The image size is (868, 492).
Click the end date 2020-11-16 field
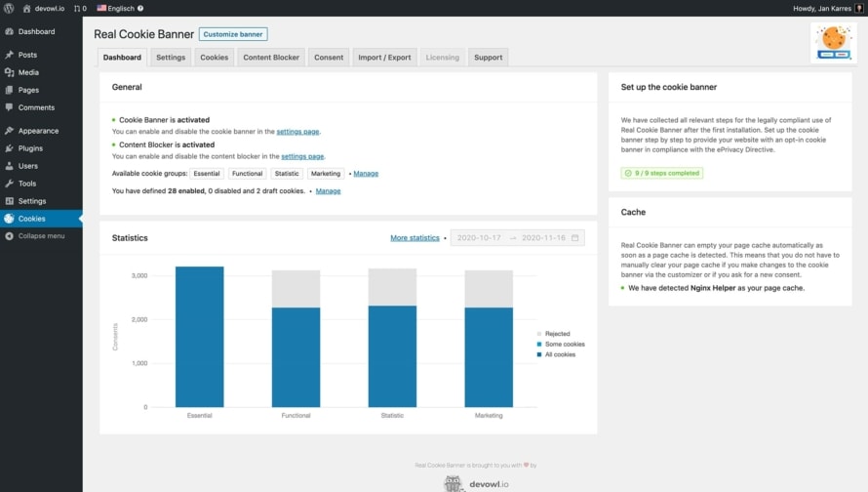[x=543, y=237]
